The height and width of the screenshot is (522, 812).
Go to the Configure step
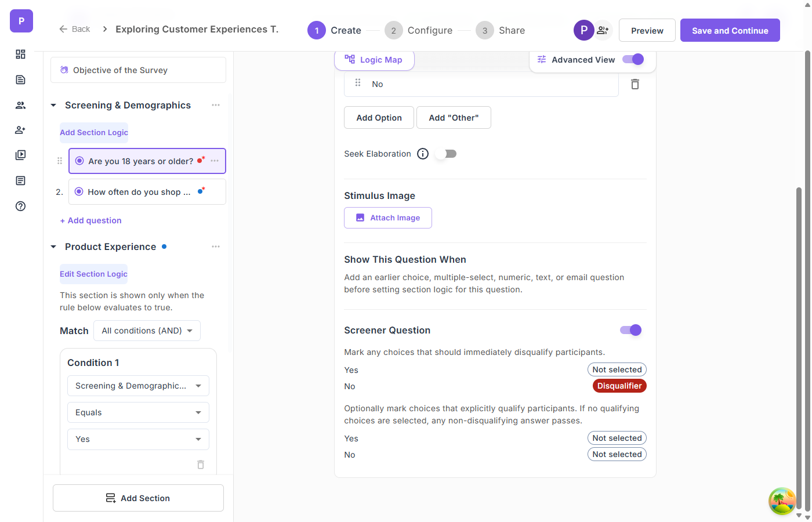[x=418, y=30]
